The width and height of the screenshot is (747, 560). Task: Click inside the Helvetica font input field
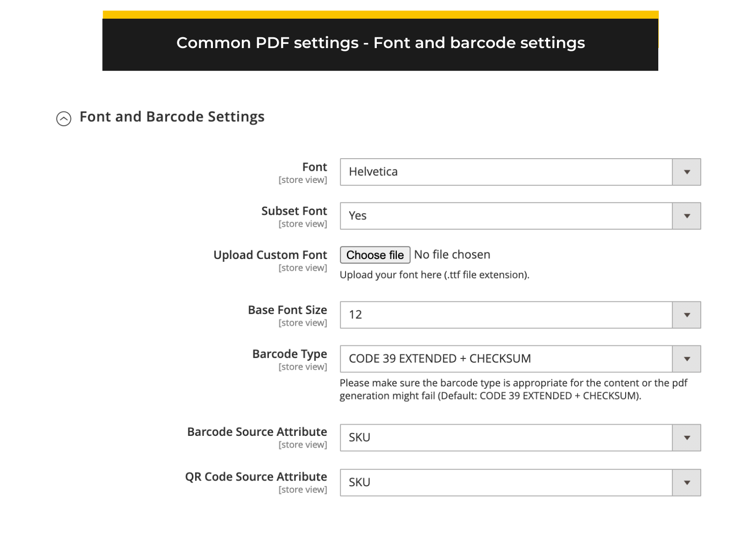[467, 172]
